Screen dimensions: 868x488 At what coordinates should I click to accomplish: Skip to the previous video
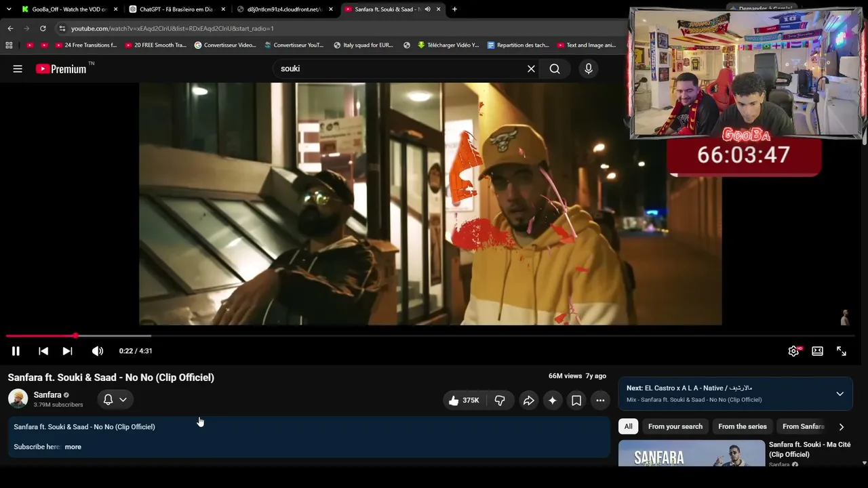(43, 351)
